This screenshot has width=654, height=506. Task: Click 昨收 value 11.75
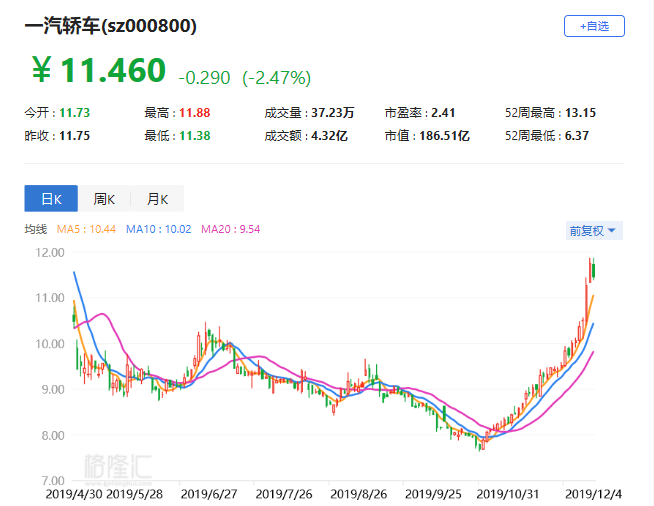74,136
